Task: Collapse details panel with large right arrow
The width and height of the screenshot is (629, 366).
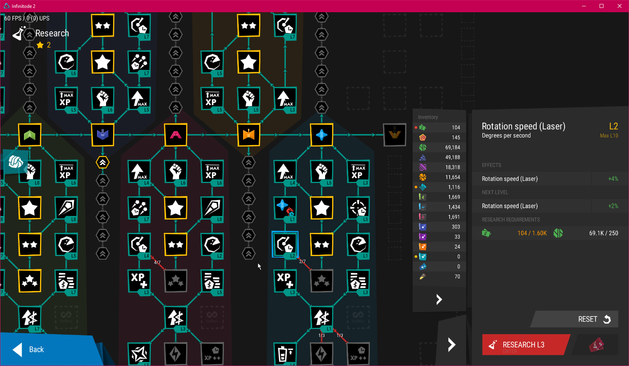Action: pos(451,344)
